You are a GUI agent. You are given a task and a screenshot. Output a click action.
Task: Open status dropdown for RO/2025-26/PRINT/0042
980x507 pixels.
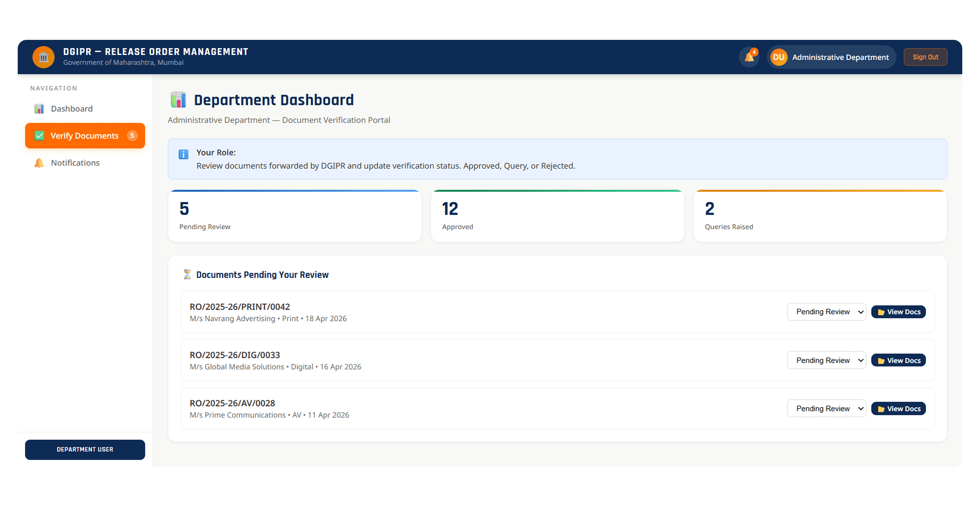826,311
